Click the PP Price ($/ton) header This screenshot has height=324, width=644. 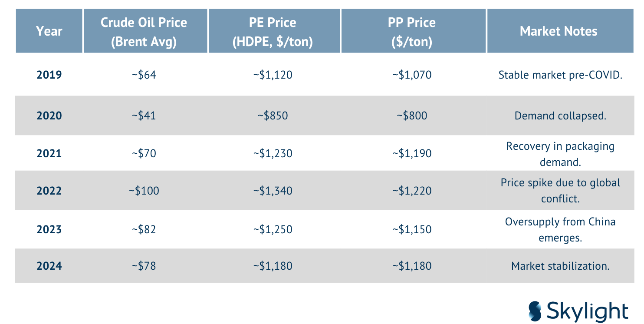[x=412, y=32]
